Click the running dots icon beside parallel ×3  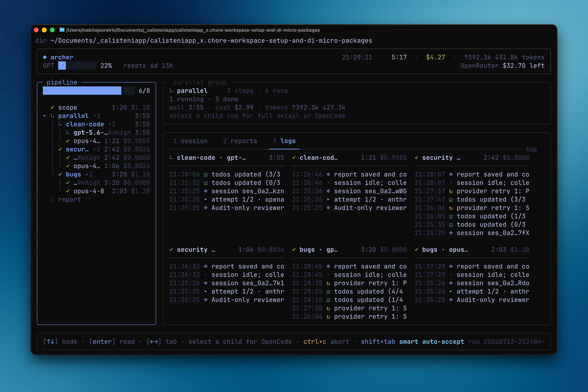pyautogui.click(x=52, y=116)
